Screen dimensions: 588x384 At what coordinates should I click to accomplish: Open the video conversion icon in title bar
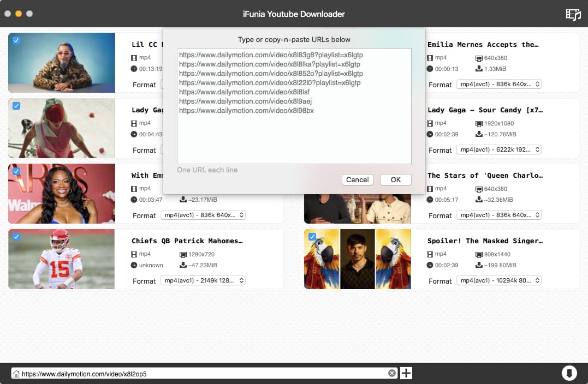tap(573, 14)
